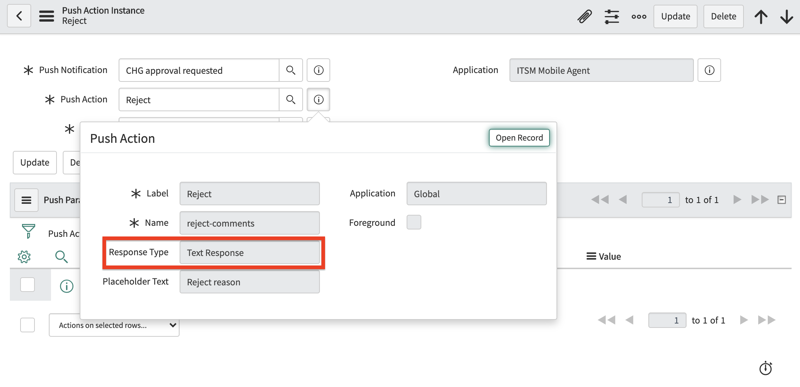Go to last page in list header
Screen dimensions: 800x387
(760, 199)
